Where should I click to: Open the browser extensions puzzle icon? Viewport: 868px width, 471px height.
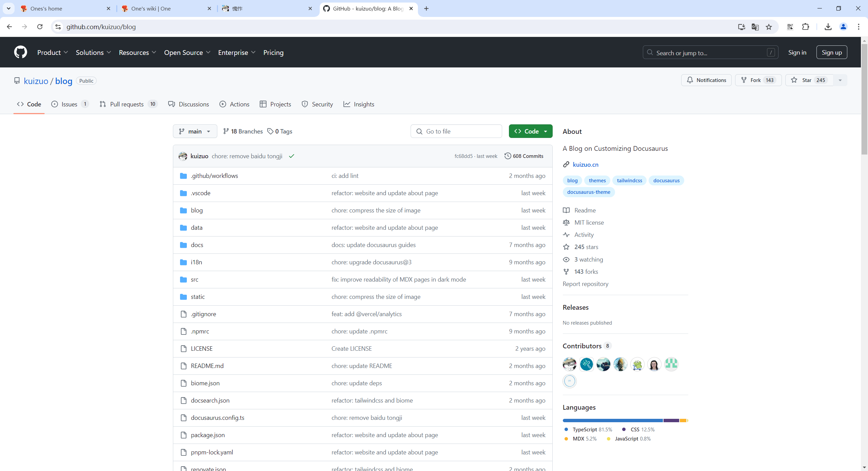click(x=806, y=27)
